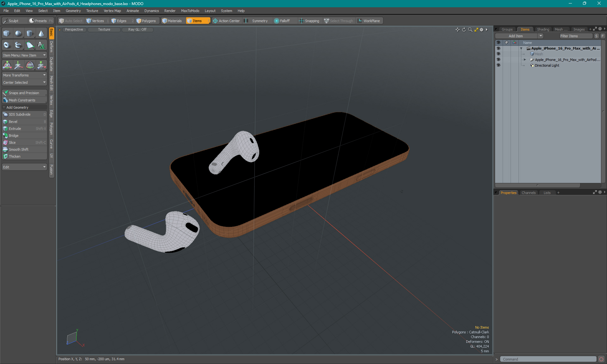This screenshot has height=364, width=607.
Task: Click the horizontal scrollbar in Items list
Action: pyautogui.click(x=537, y=185)
